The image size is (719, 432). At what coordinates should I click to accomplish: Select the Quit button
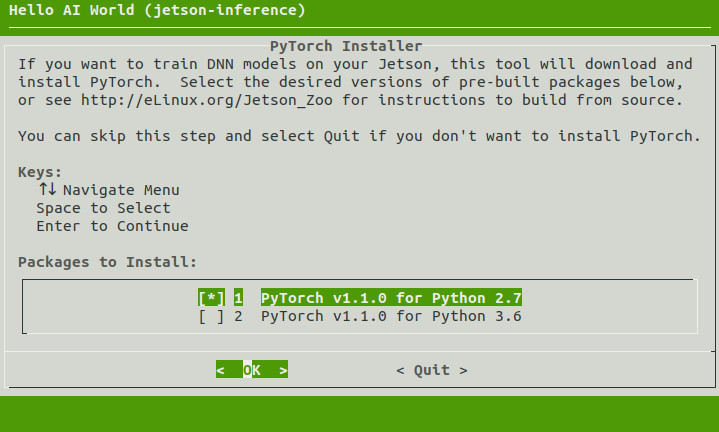pos(432,370)
